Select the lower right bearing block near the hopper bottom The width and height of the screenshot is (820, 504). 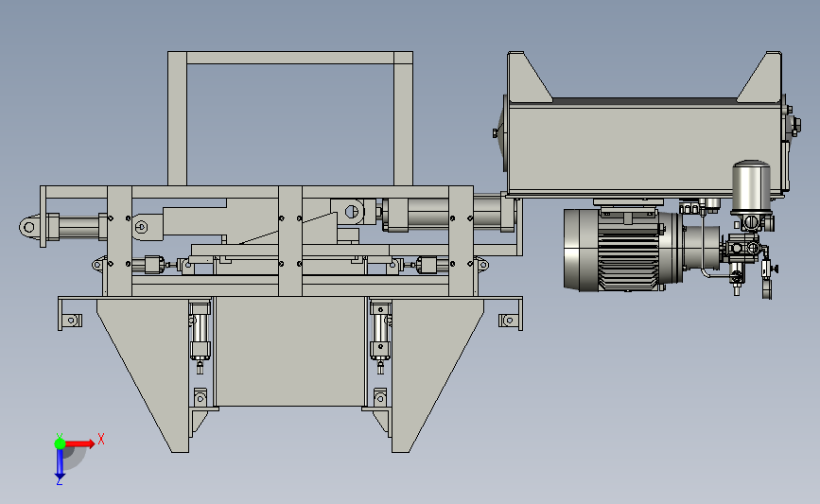(380, 397)
